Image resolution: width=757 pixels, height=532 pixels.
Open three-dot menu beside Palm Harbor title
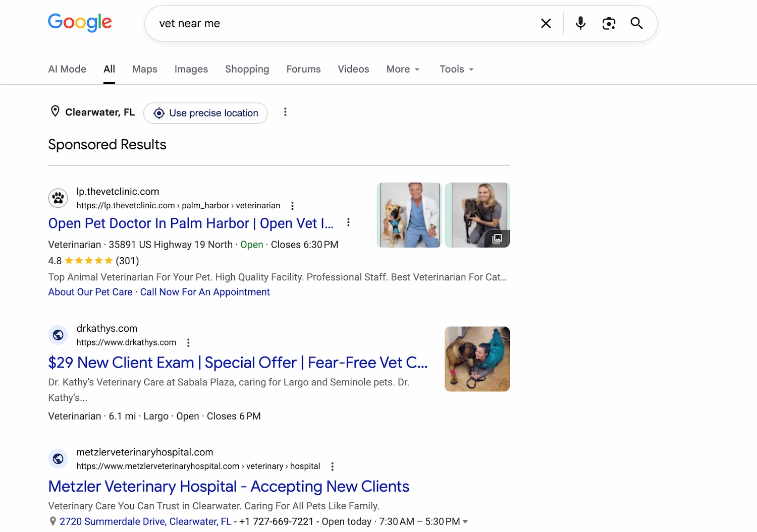click(348, 222)
